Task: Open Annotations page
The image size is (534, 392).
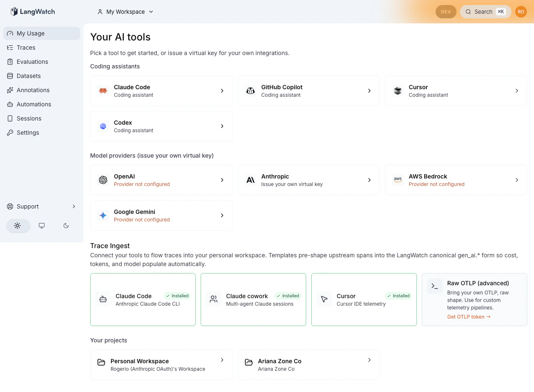Action: click(42, 90)
